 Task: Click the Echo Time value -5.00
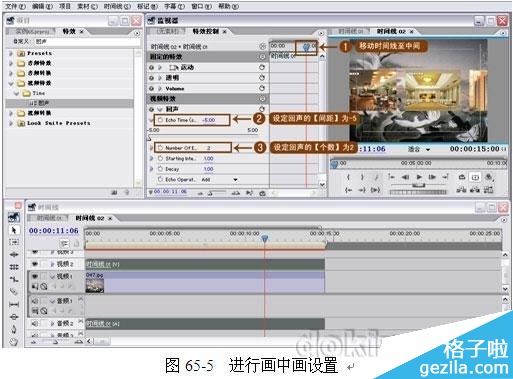tap(209, 120)
